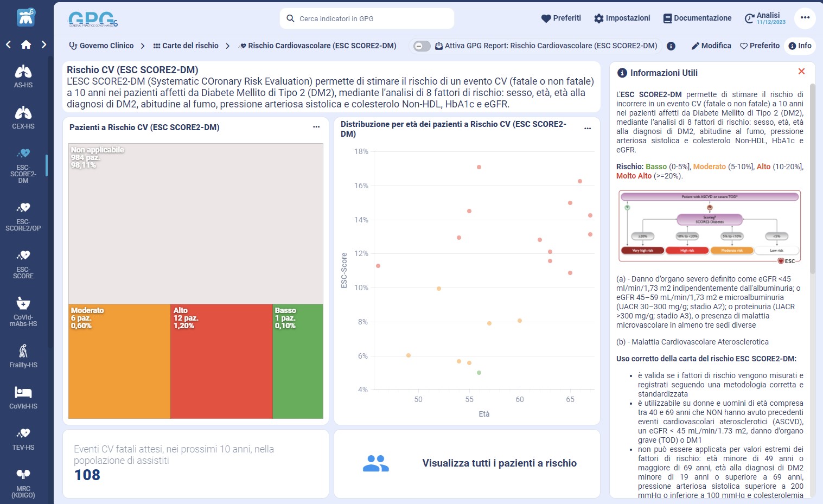Image resolution: width=823 pixels, height=504 pixels.
Task: Open the CEX-HS sidebar module
Action: click(x=23, y=118)
